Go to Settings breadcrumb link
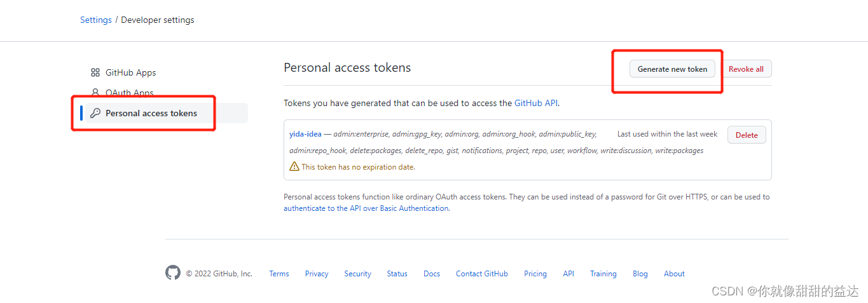This screenshot has width=868, height=303. pos(96,20)
